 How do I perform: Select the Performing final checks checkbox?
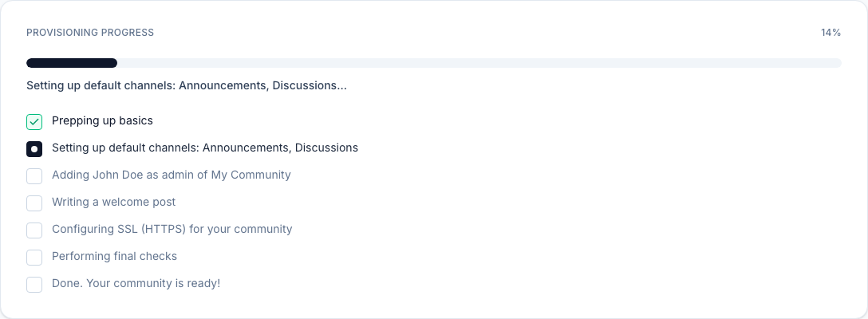pyautogui.click(x=34, y=258)
